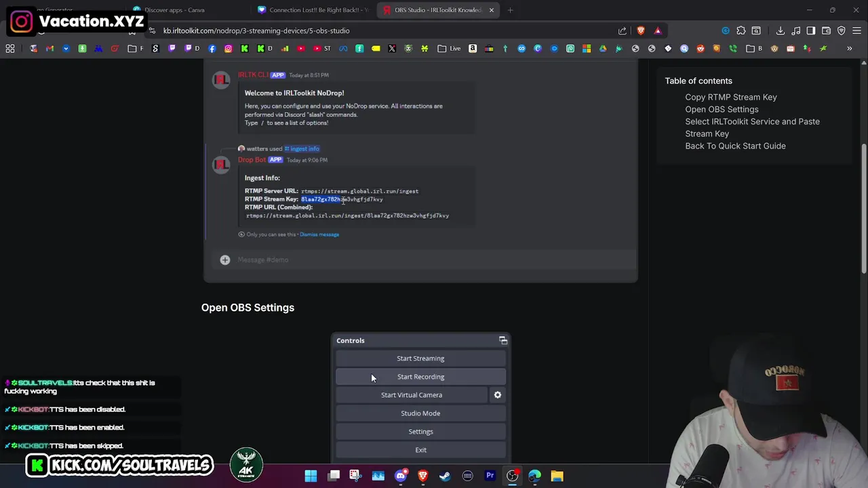Viewport: 868px width, 488px height.
Task: Open the Gmail bookmark
Action: coord(50,49)
